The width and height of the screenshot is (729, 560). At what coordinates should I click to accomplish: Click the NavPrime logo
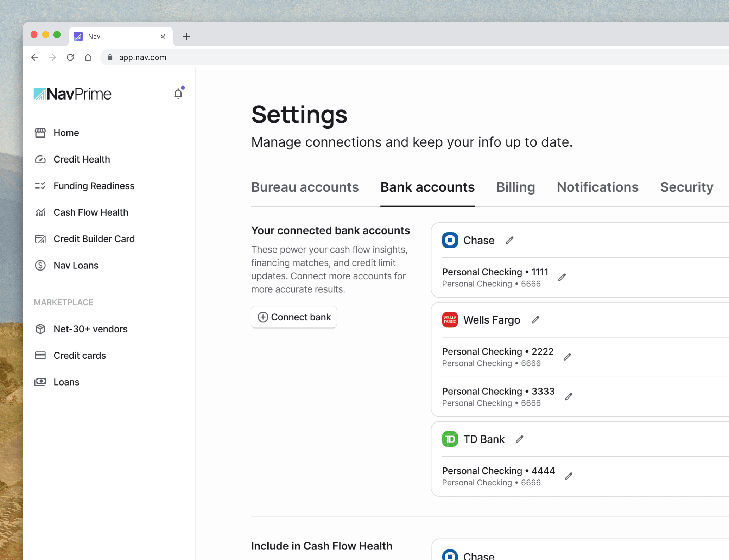[72, 94]
